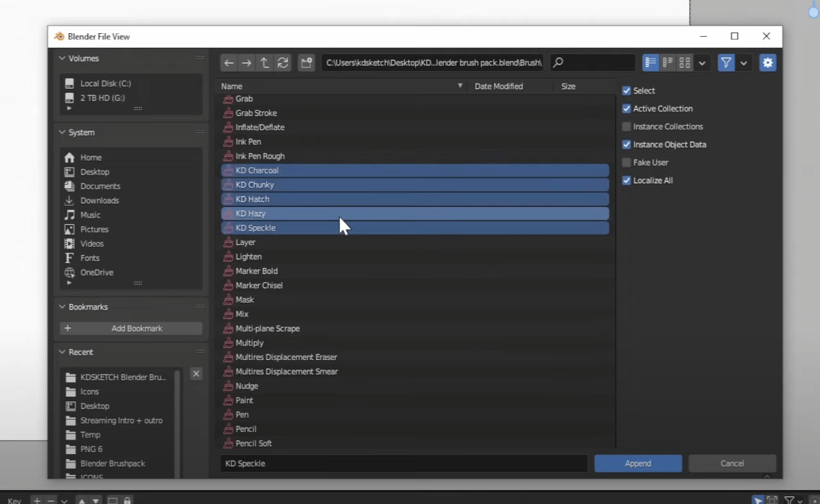The image size is (820, 504).
Task: Enable Instance Collections checkbox
Action: point(627,127)
